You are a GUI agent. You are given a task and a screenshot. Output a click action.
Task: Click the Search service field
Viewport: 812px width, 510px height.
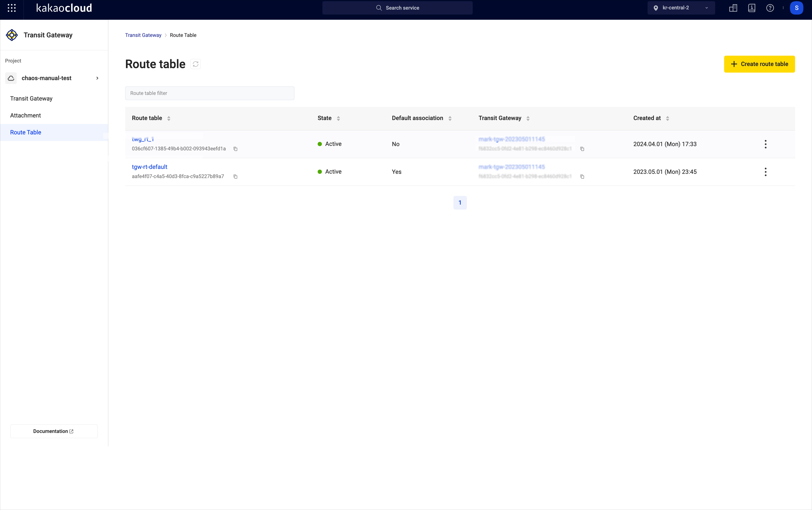[397, 8]
